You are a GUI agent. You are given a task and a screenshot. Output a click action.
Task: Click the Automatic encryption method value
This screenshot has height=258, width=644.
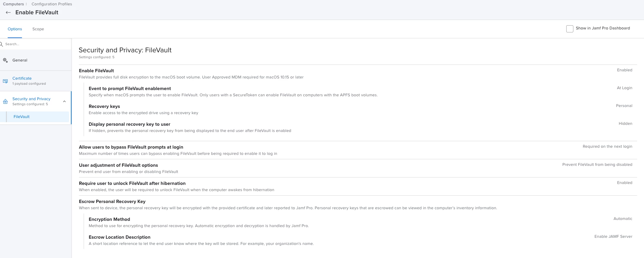tap(623, 219)
